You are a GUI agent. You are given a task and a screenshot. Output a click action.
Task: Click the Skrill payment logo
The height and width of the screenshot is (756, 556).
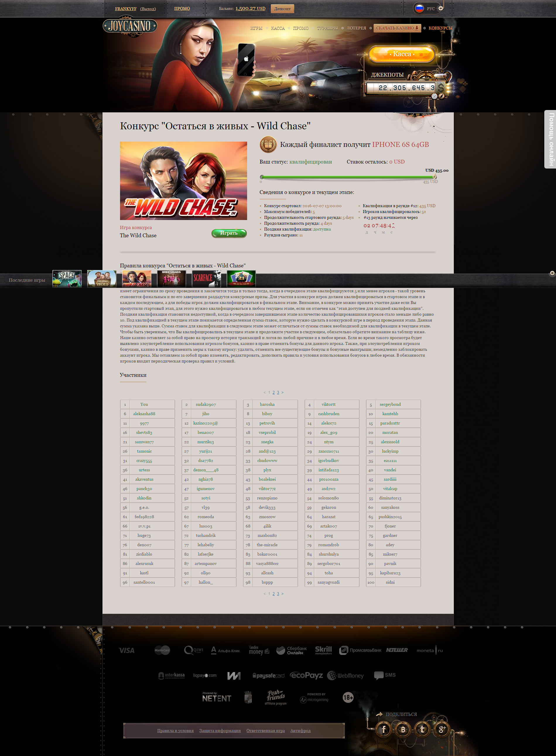(x=324, y=650)
